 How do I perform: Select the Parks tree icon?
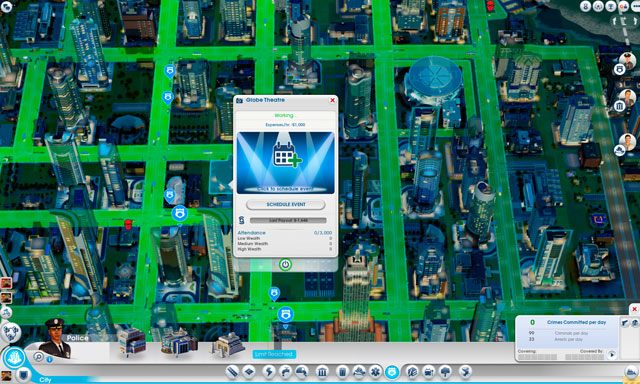coord(445,372)
